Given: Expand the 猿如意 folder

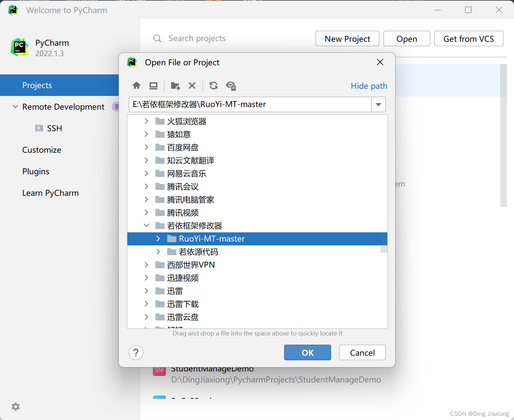Looking at the screenshot, I should 146,134.
